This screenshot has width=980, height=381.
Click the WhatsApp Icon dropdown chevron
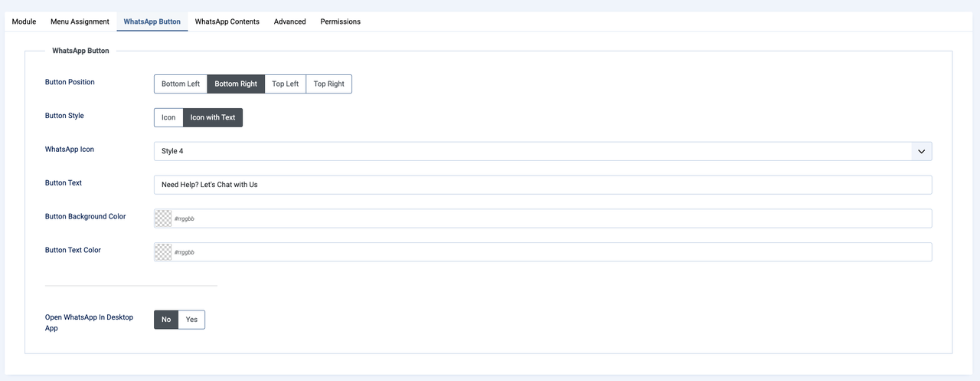921,151
